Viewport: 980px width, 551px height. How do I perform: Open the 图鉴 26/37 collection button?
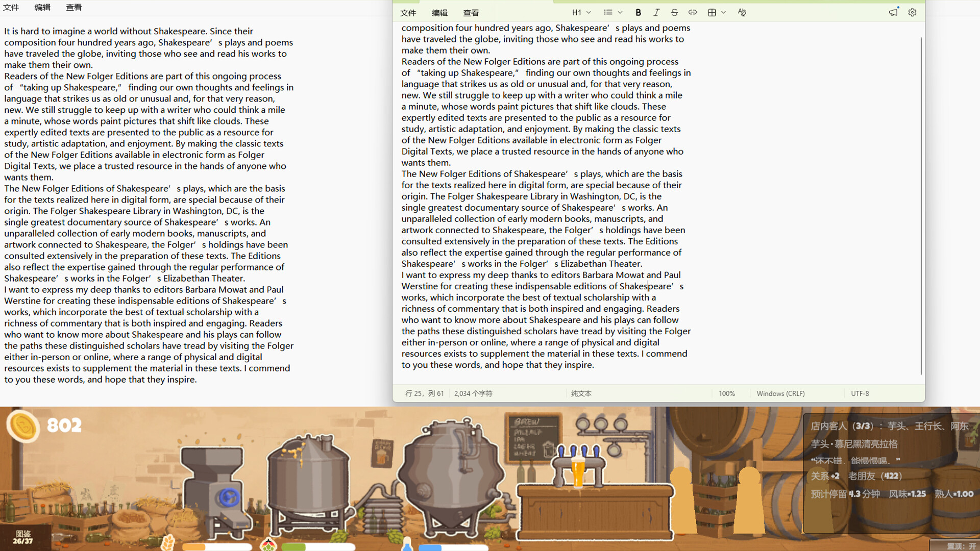(x=23, y=537)
